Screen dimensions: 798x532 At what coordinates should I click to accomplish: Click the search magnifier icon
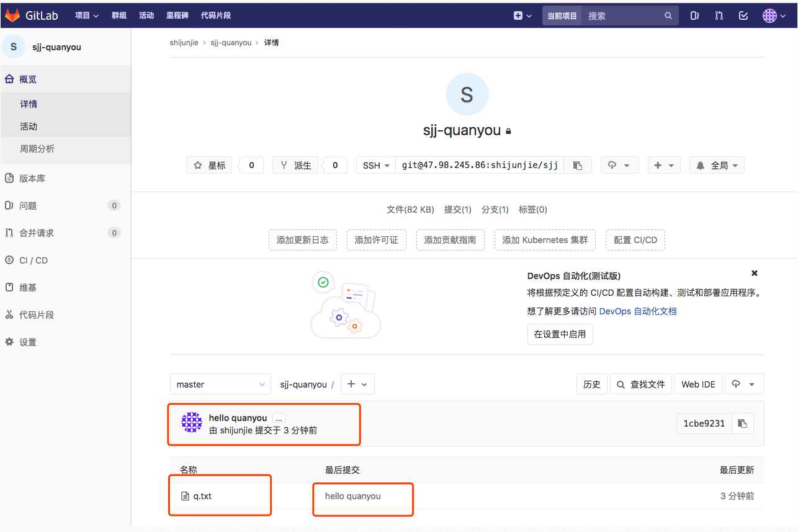click(x=668, y=16)
